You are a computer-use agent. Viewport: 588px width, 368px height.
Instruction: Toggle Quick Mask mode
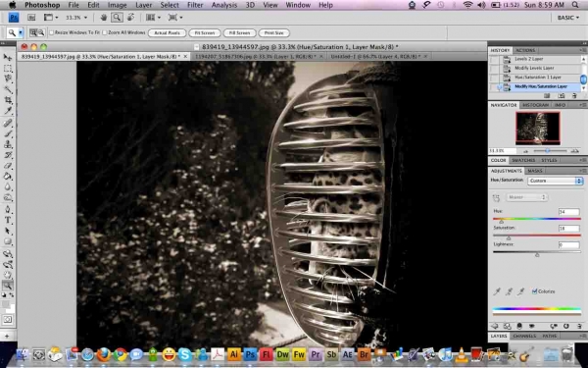point(8,320)
